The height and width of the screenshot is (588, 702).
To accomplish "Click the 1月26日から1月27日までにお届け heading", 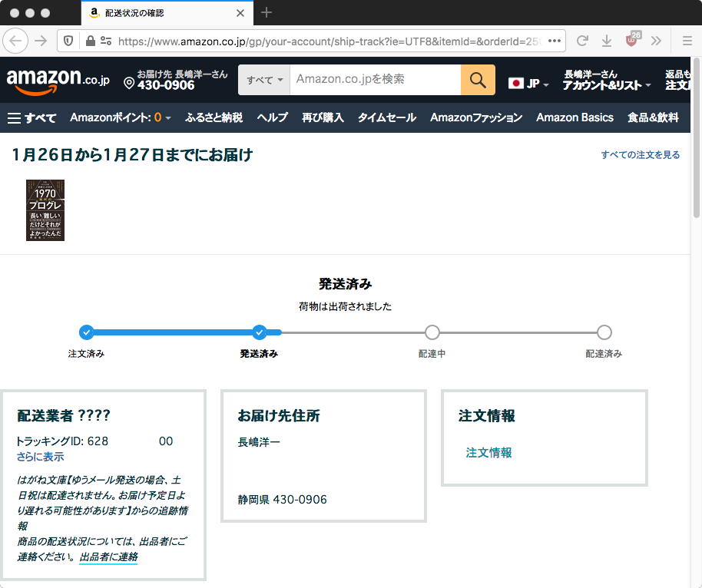I will [133, 155].
